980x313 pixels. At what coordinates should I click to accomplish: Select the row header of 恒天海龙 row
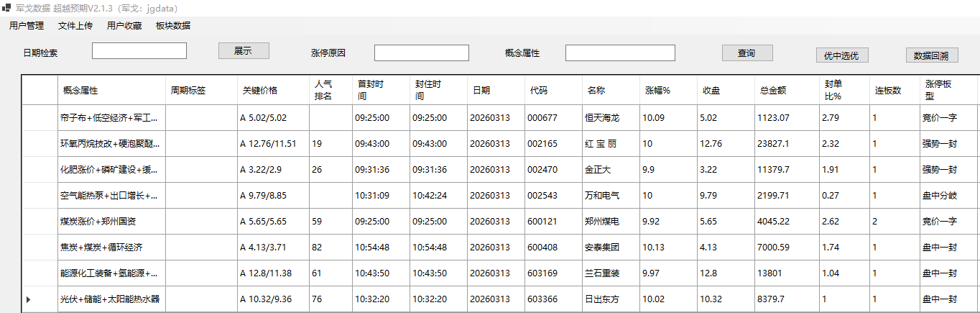coord(40,118)
